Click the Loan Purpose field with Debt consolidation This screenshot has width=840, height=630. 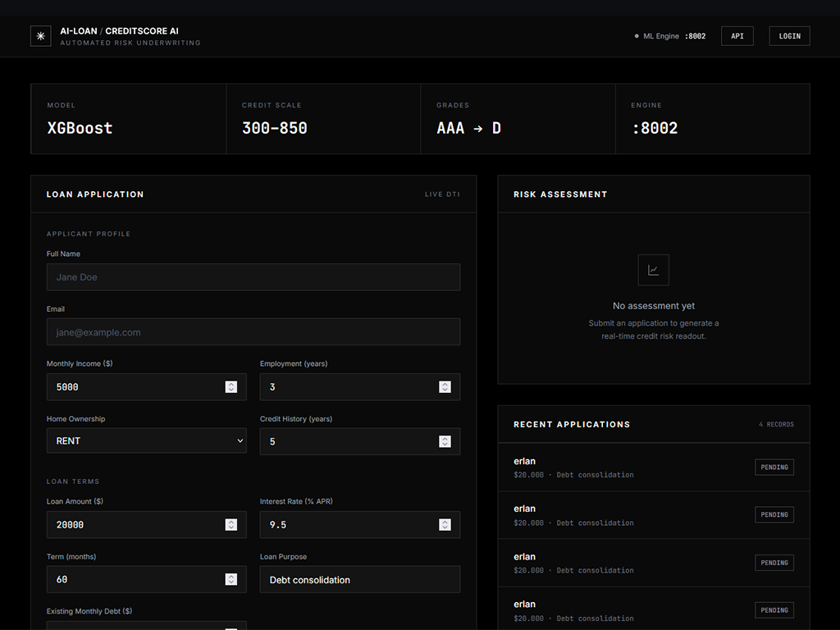point(360,580)
